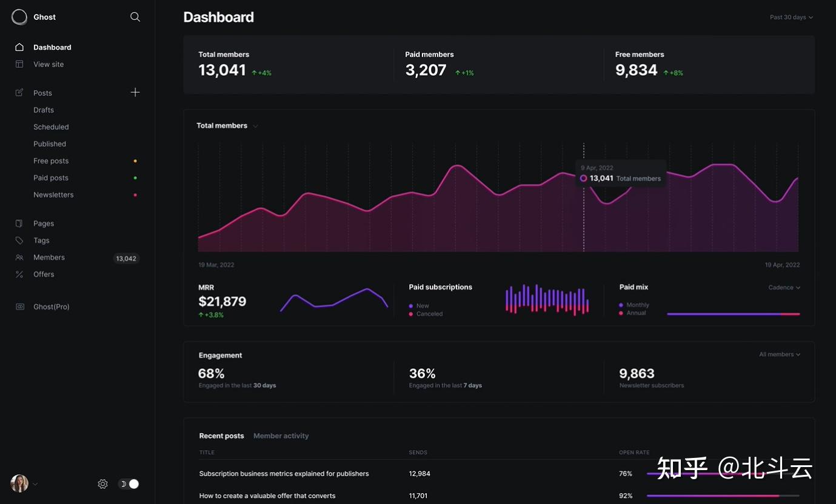Click the Posts pencil icon
The height and width of the screenshot is (504, 836).
19,93
